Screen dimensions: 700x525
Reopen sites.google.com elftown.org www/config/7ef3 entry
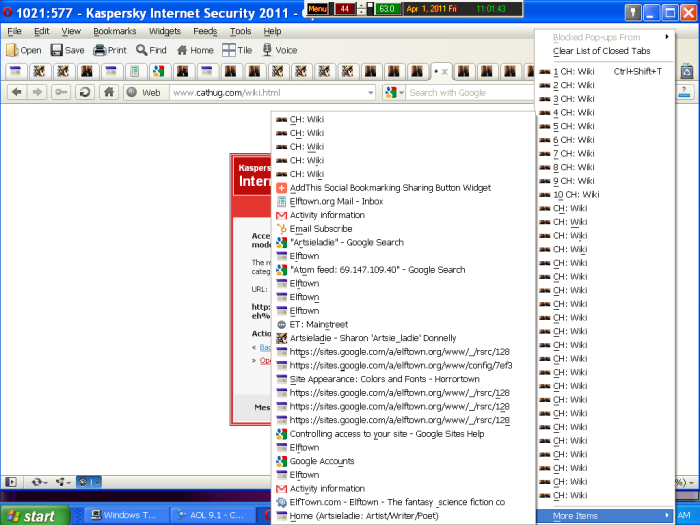point(404,366)
